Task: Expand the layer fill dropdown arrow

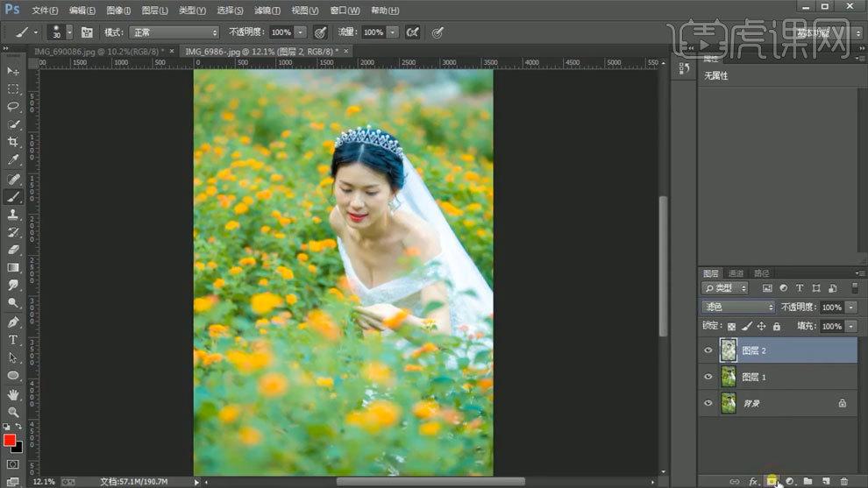Action: pos(851,327)
